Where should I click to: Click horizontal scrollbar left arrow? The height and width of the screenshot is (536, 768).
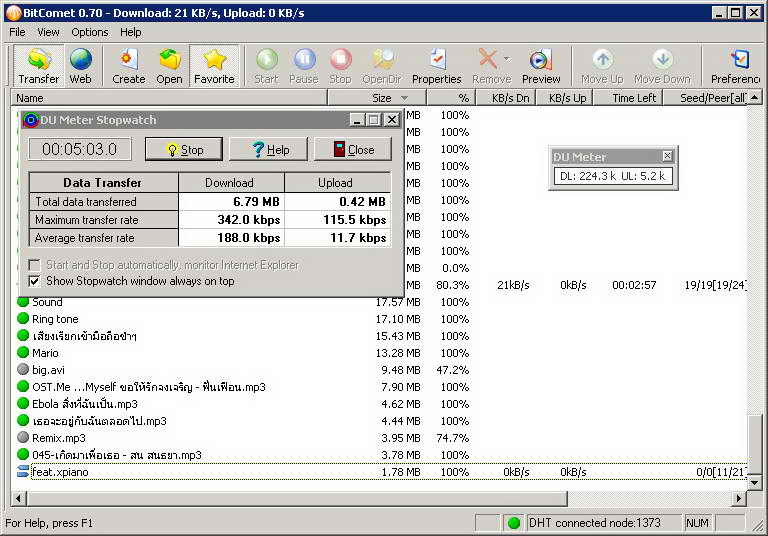tap(19, 499)
